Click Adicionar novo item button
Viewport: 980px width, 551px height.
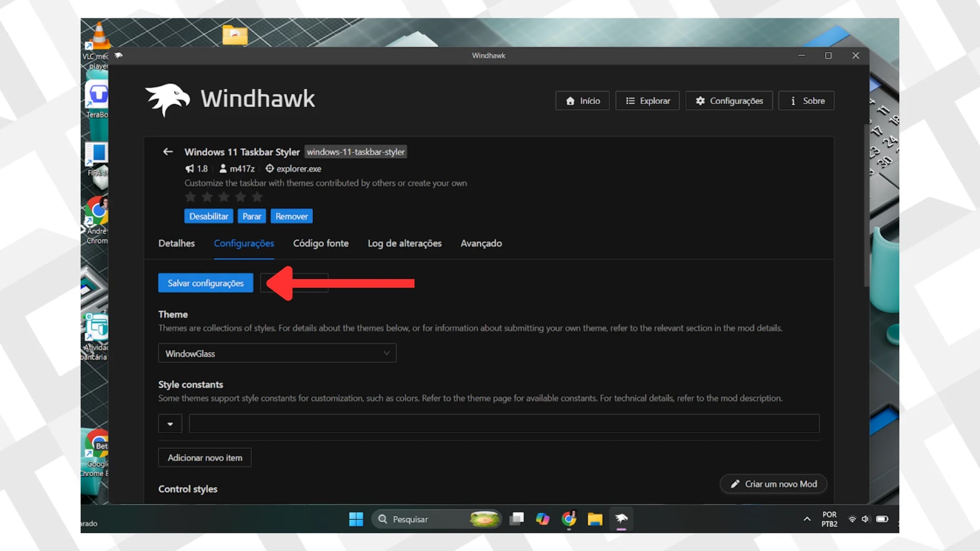(205, 458)
